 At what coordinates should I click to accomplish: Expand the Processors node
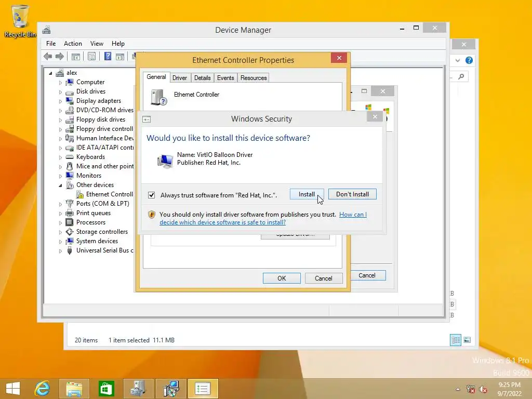pos(60,223)
